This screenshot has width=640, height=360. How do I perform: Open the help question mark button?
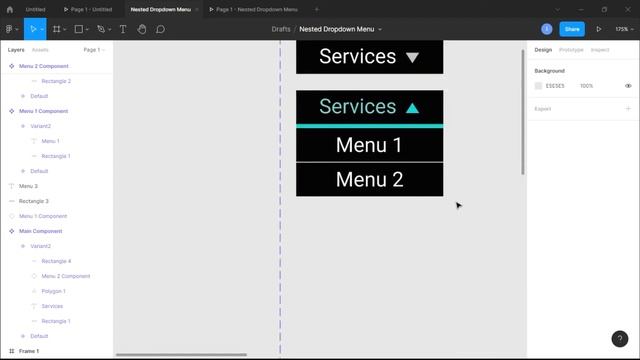click(x=620, y=339)
